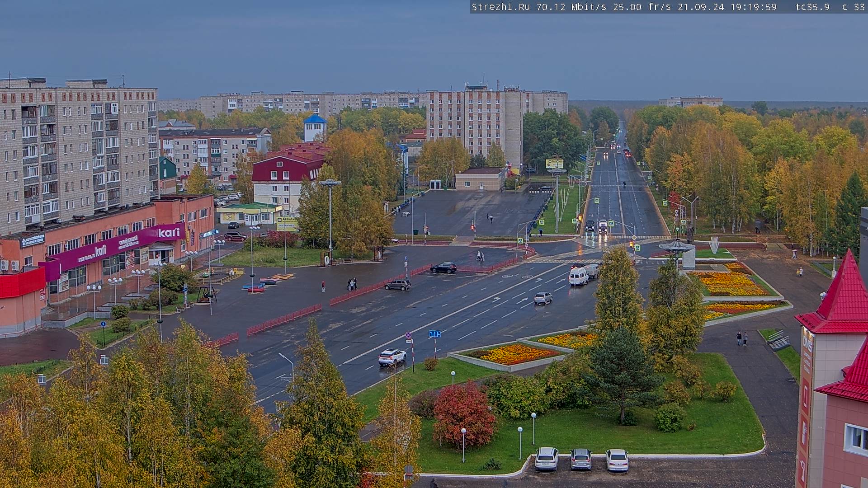Click the c 33 overlay value

pos(854,7)
